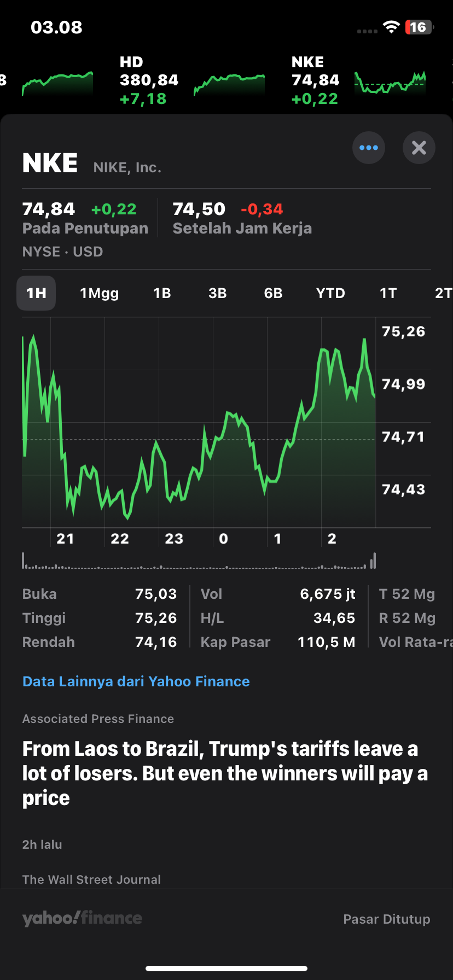453x980 pixels.
Task: Tap the 74,71 axis price label
Action: [403, 436]
